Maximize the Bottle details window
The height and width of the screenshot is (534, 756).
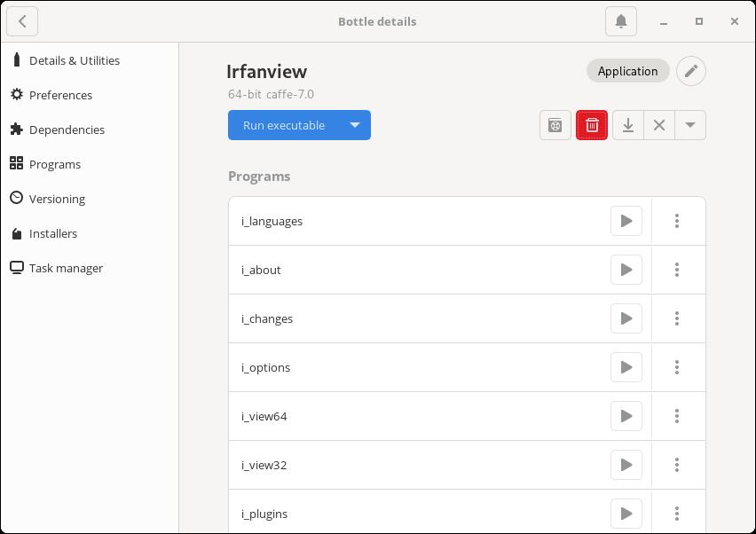point(699,21)
